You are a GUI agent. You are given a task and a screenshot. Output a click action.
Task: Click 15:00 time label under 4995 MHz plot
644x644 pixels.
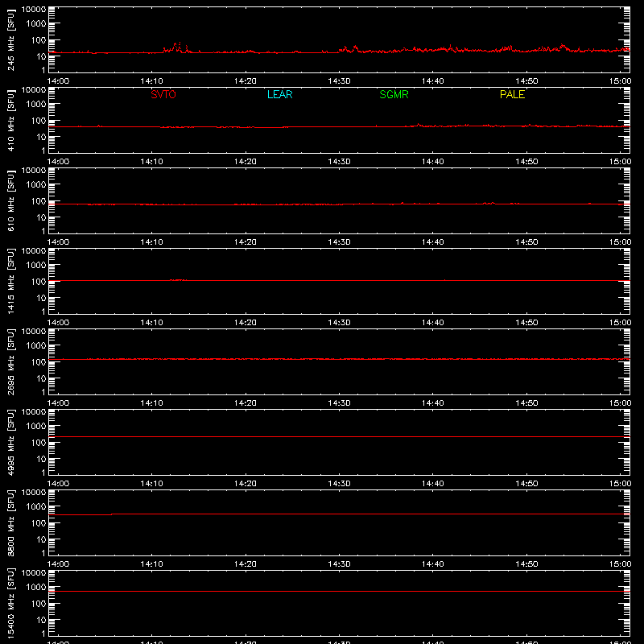[x=620, y=484]
